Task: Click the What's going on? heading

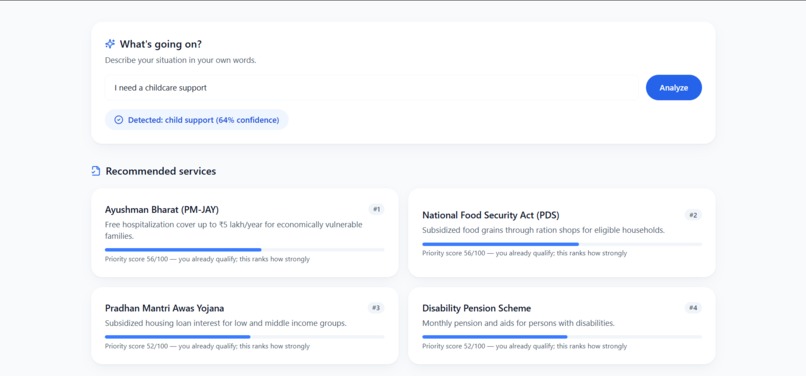Action: (161, 44)
